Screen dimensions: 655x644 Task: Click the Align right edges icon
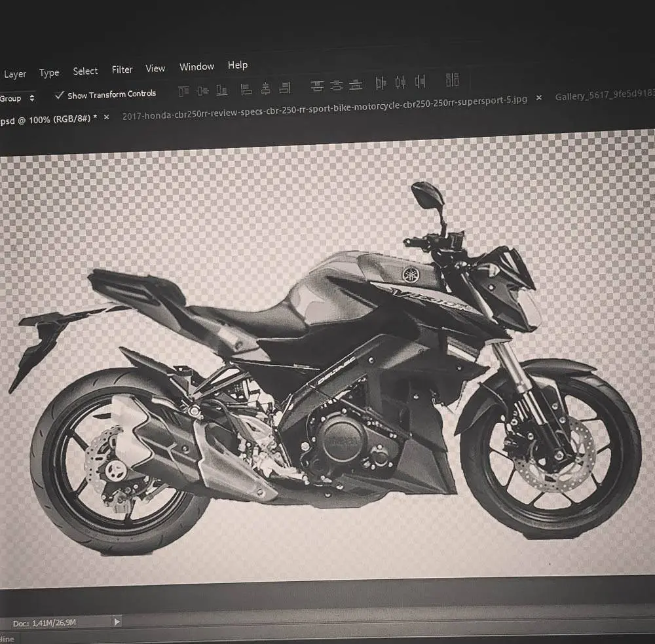click(x=285, y=88)
